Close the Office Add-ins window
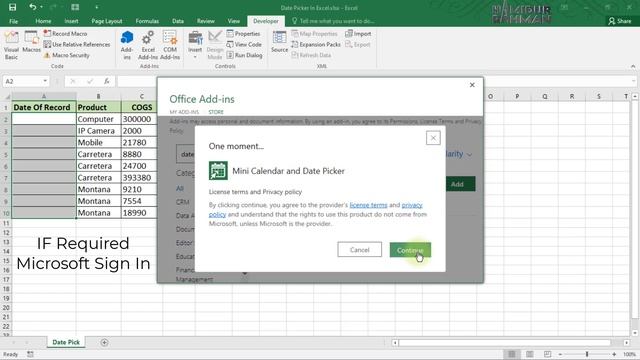 (x=472, y=85)
